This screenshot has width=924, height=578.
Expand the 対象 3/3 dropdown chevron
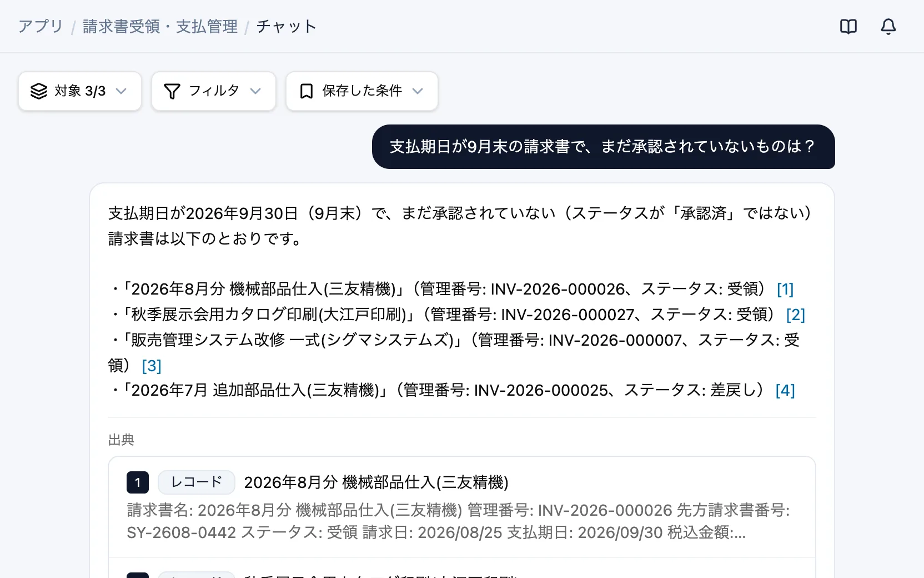121,91
